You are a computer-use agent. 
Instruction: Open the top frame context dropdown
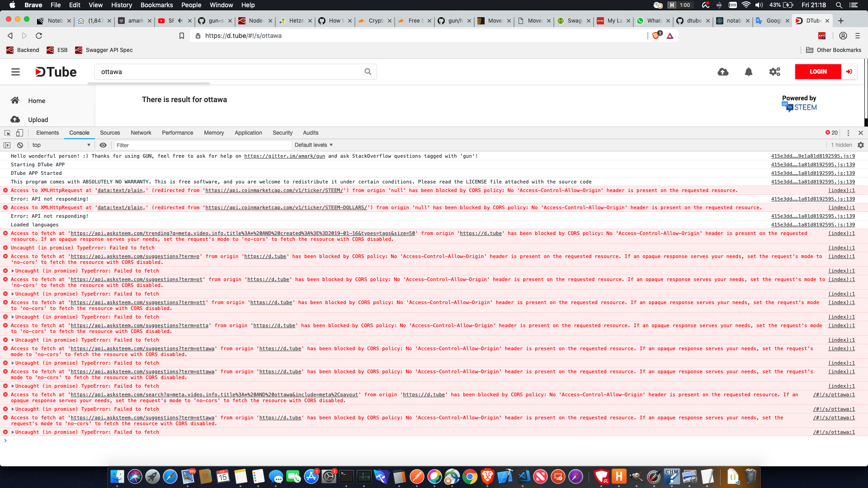(61, 145)
